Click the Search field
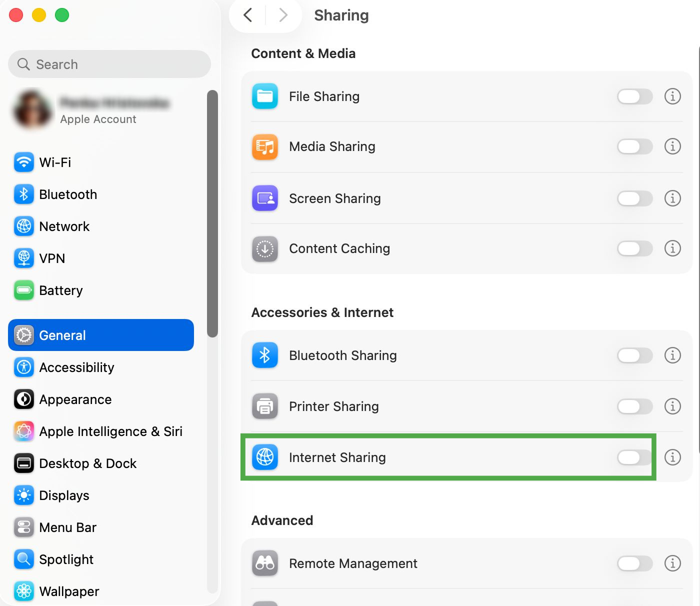Screen dimensions: 700x606 [109, 64]
